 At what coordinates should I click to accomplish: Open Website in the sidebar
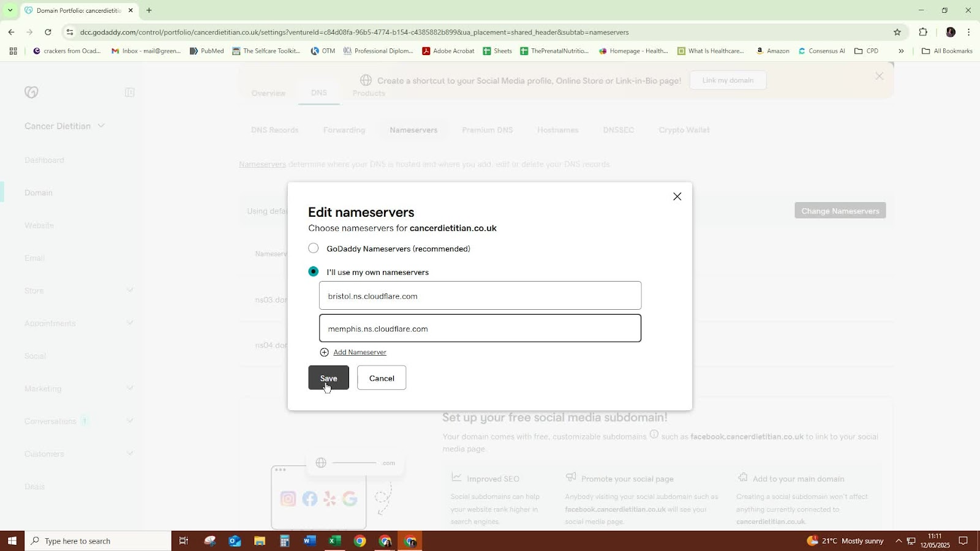tap(39, 225)
